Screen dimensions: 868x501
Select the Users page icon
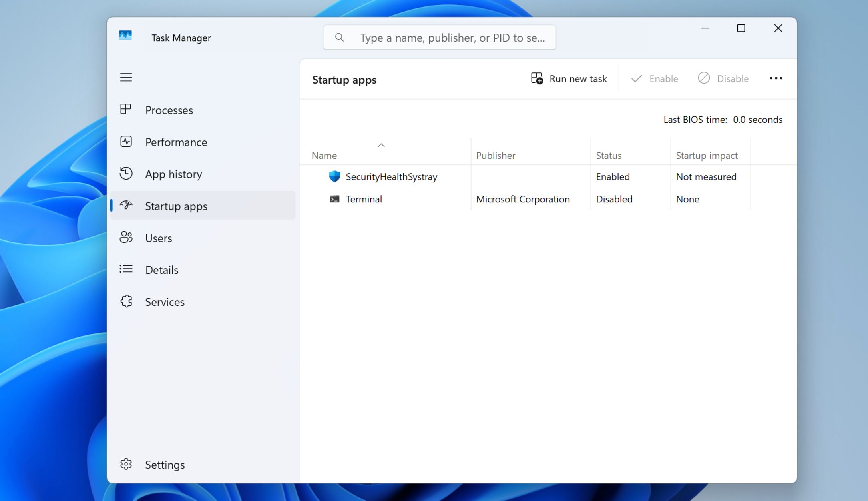pyautogui.click(x=126, y=238)
